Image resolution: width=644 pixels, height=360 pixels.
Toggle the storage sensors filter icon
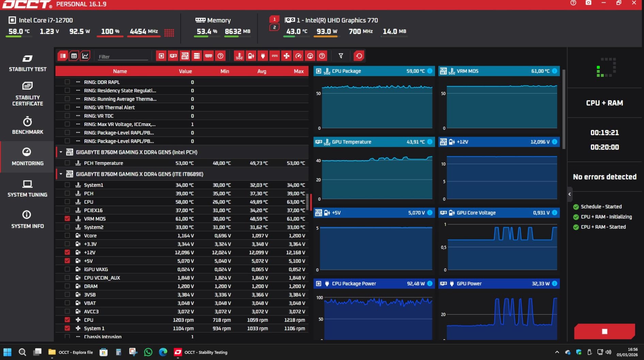[197, 56]
